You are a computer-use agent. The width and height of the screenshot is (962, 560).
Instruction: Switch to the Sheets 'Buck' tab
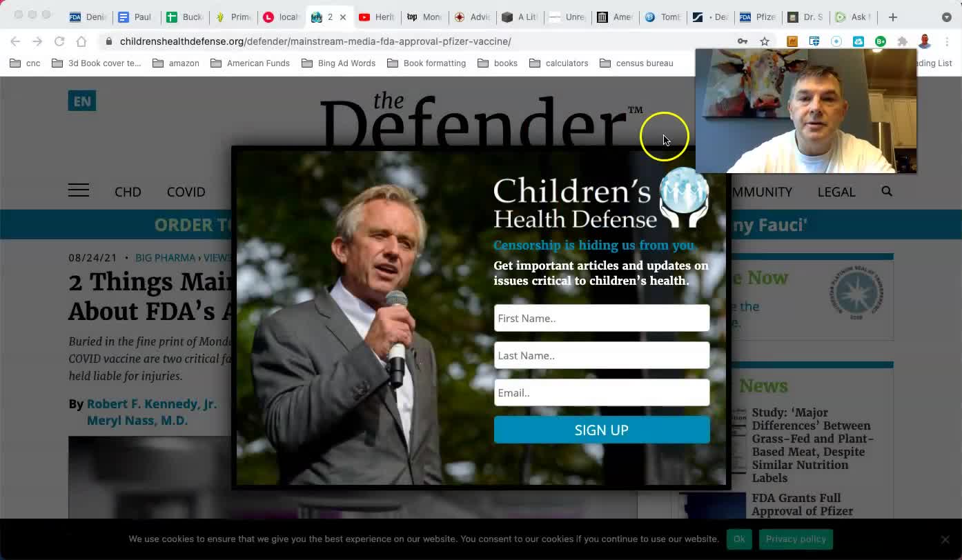tap(184, 17)
